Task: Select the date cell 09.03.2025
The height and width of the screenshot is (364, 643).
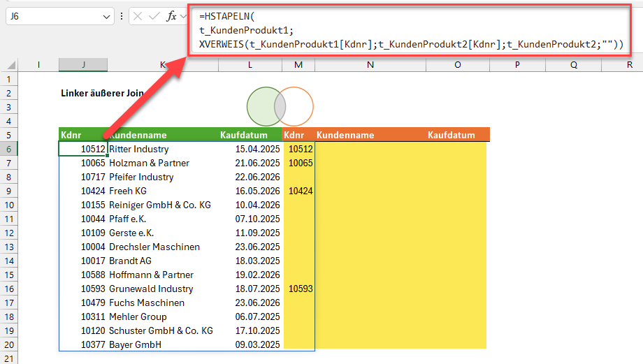Action: click(250, 344)
